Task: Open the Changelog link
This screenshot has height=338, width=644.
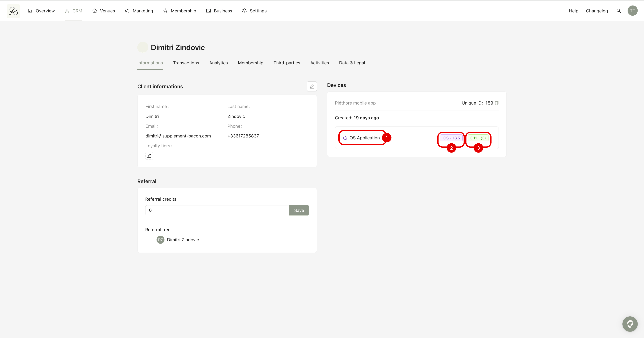Action: point(597,11)
